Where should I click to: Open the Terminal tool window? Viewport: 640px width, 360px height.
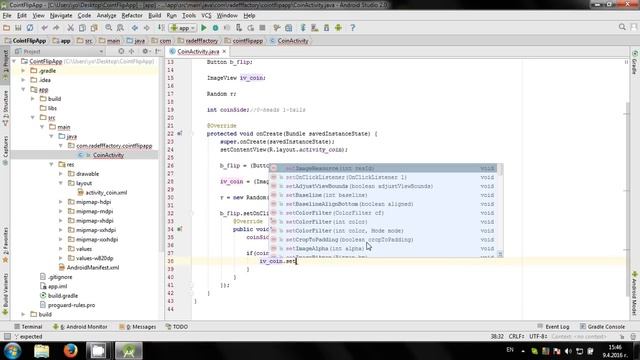tap(28, 327)
